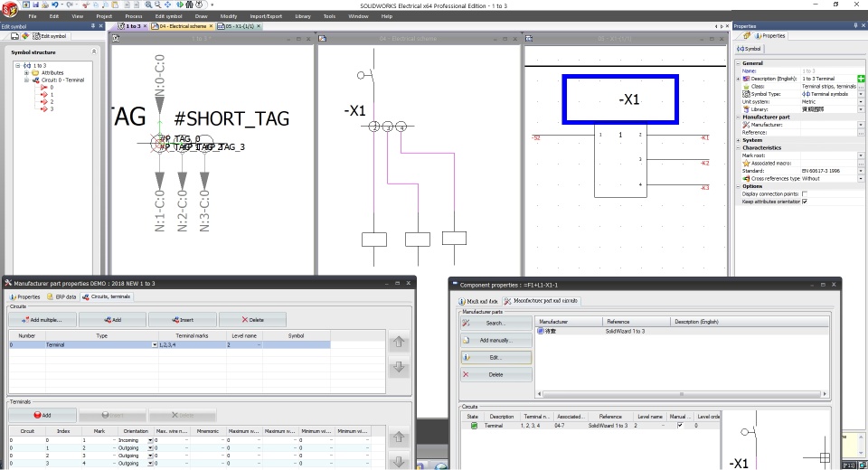This screenshot has height=470, width=868.
Task: Click the Symbol tab button in the Properties panel
Action: [749, 49]
